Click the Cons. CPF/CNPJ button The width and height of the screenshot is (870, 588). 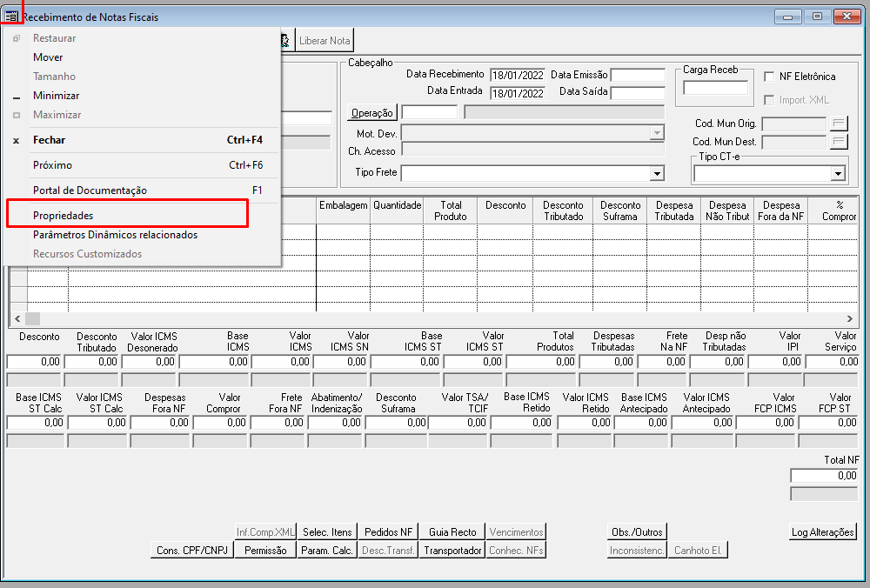pos(192,551)
